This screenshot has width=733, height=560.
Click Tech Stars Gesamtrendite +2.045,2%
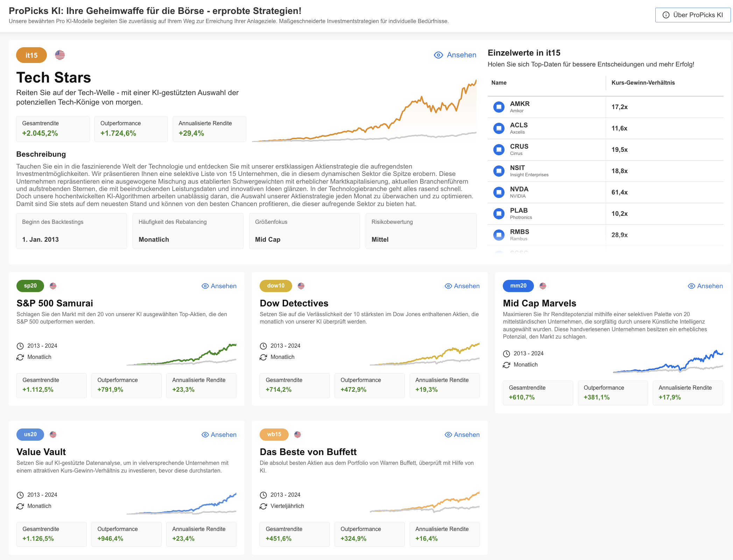coord(53,129)
